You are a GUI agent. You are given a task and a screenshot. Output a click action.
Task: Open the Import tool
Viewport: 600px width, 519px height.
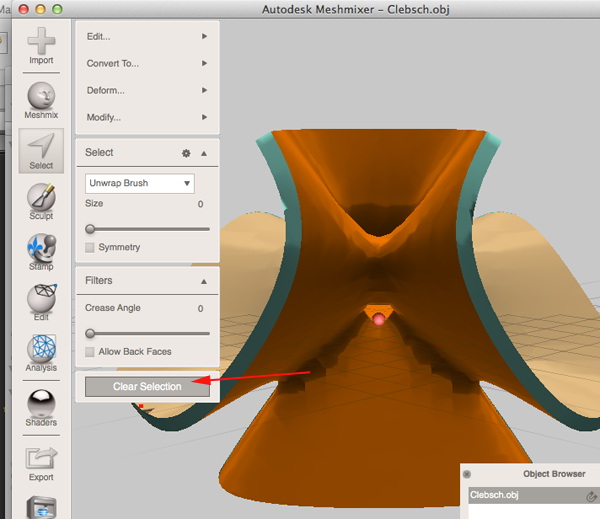(41, 46)
